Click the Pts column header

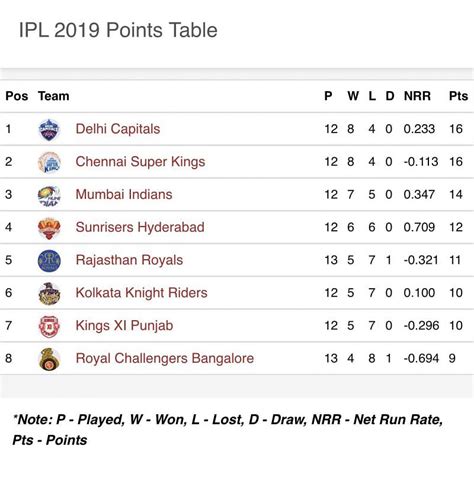[459, 96]
